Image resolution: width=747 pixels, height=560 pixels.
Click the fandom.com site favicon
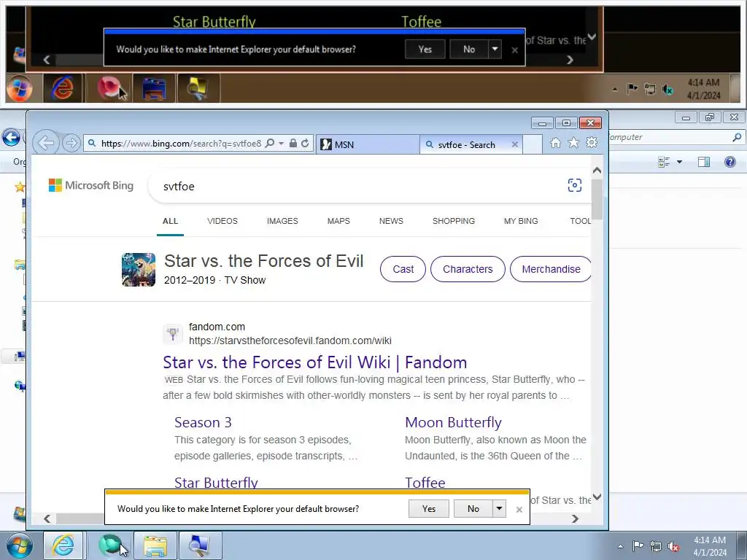click(x=172, y=333)
